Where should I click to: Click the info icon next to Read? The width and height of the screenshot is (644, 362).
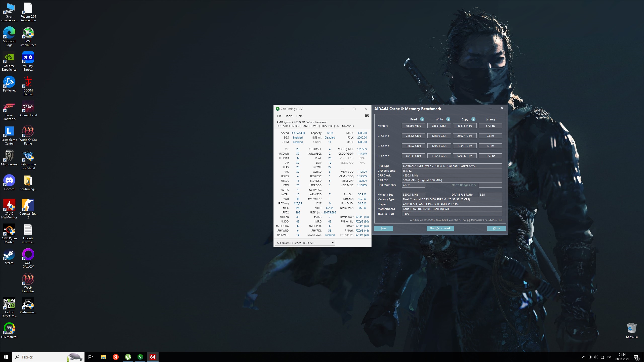pos(422,119)
